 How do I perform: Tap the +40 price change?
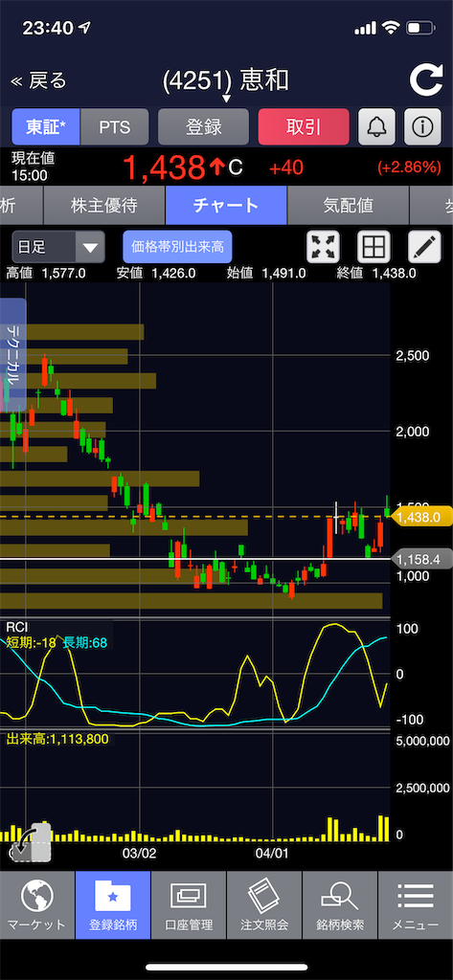[x=286, y=167]
